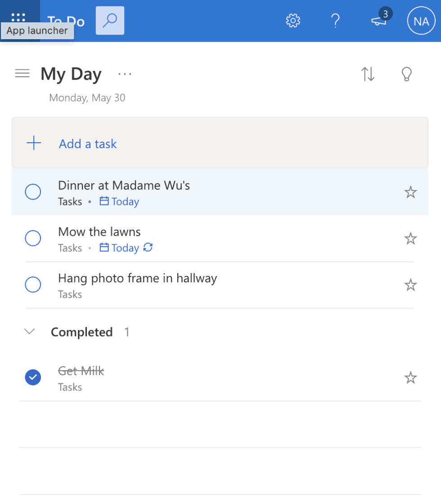This screenshot has height=504, width=441.
Task: Uncheck the completed Get Milk task
Action: pyautogui.click(x=33, y=377)
